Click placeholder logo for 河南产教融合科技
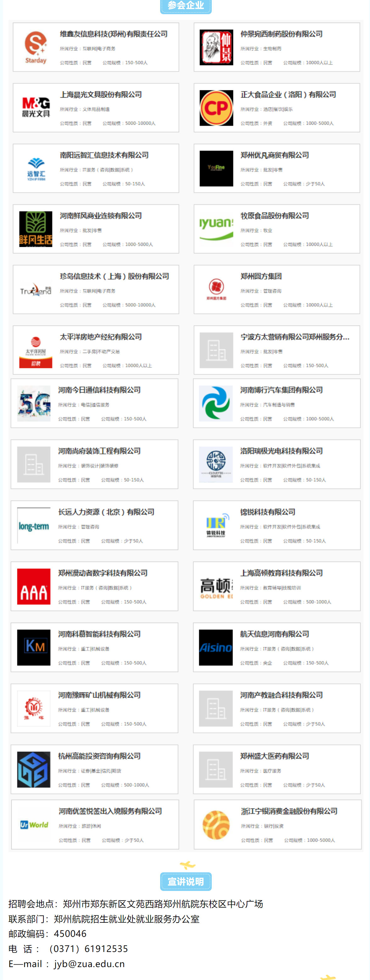 [216, 709]
